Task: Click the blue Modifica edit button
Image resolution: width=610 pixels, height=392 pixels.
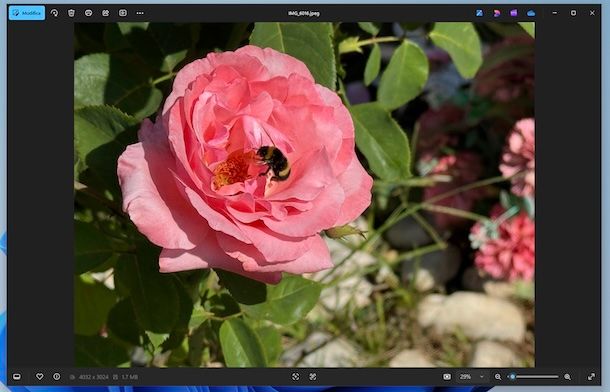Action: pos(27,13)
